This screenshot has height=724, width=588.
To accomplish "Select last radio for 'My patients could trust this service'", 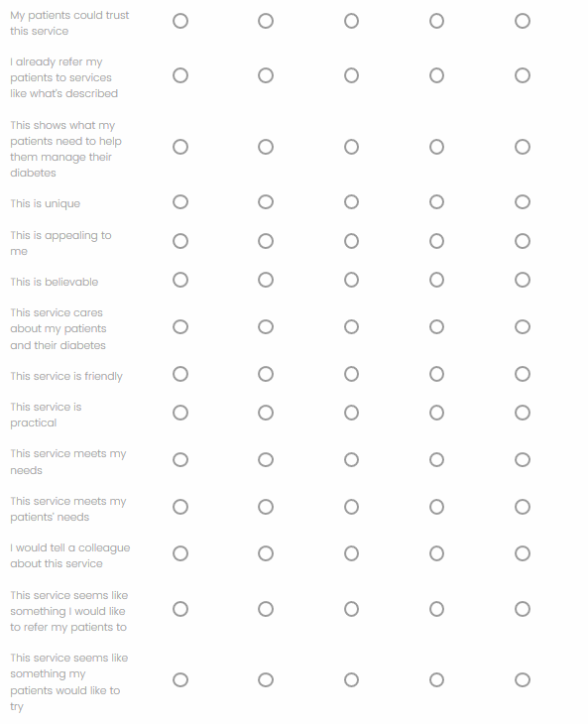I will (x=522, y=21).
